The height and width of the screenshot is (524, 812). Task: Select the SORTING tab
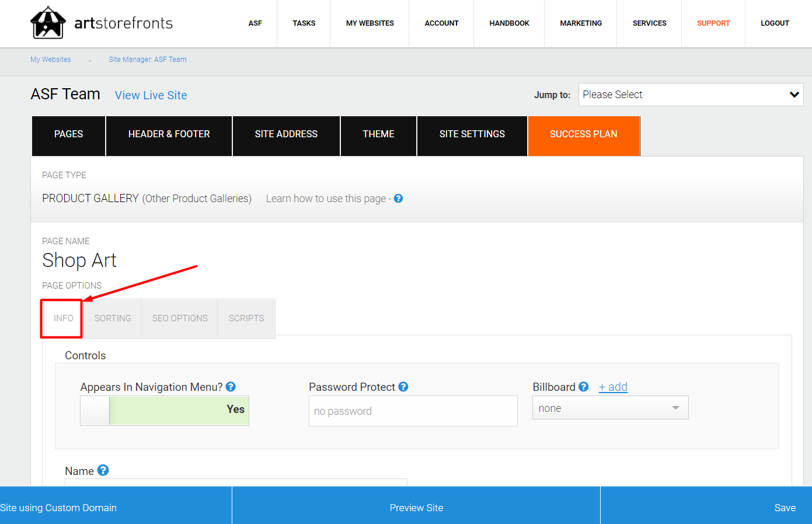(x=113, y=318)
